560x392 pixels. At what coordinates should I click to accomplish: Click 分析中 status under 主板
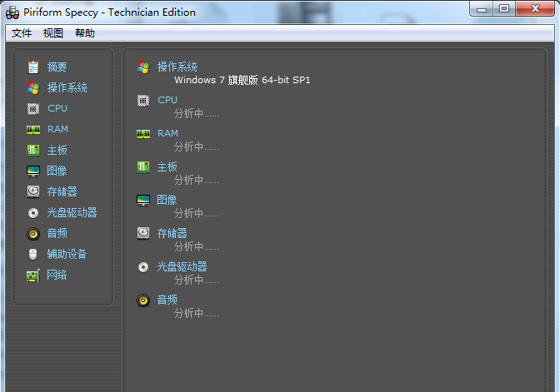pyautogui.click(x=196, y=180)
